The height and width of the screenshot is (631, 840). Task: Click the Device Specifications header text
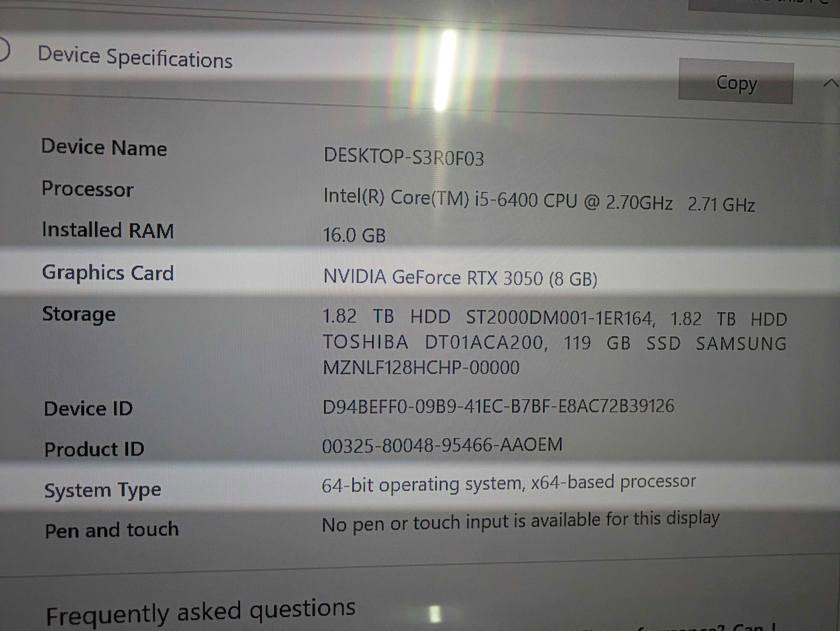tap(135, 58)
